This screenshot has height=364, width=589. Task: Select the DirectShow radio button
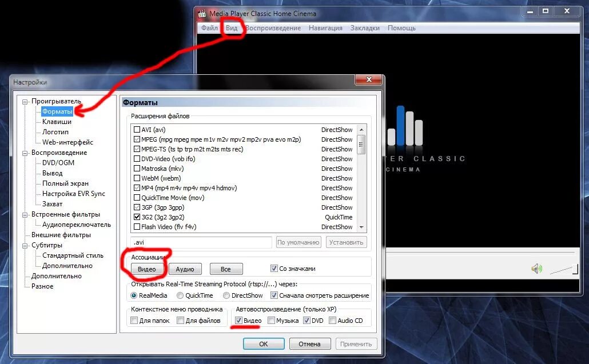226,295
